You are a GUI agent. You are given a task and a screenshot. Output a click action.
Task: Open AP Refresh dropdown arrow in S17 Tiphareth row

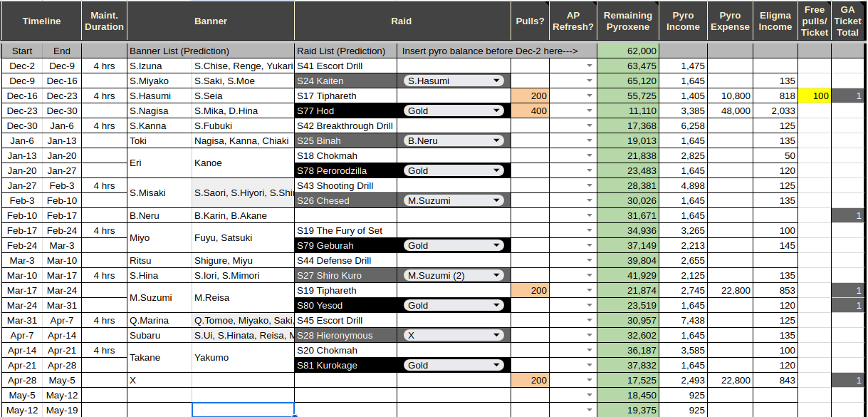590,96
